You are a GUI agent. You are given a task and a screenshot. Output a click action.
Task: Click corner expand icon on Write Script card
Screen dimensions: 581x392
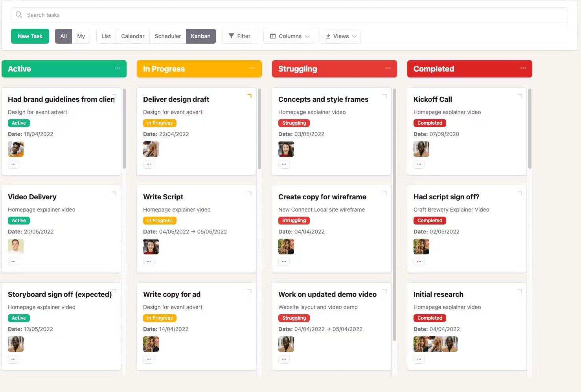pos(249,193)
